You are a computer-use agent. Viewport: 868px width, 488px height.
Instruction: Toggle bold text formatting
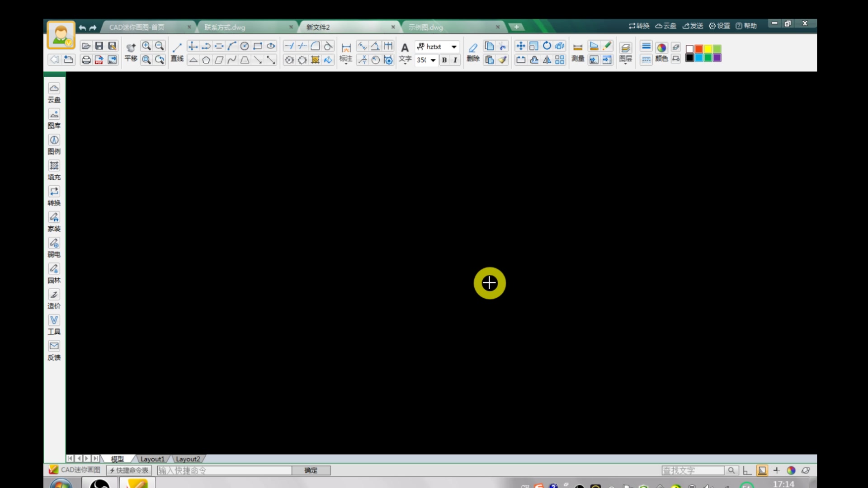[x=444, y=60]
